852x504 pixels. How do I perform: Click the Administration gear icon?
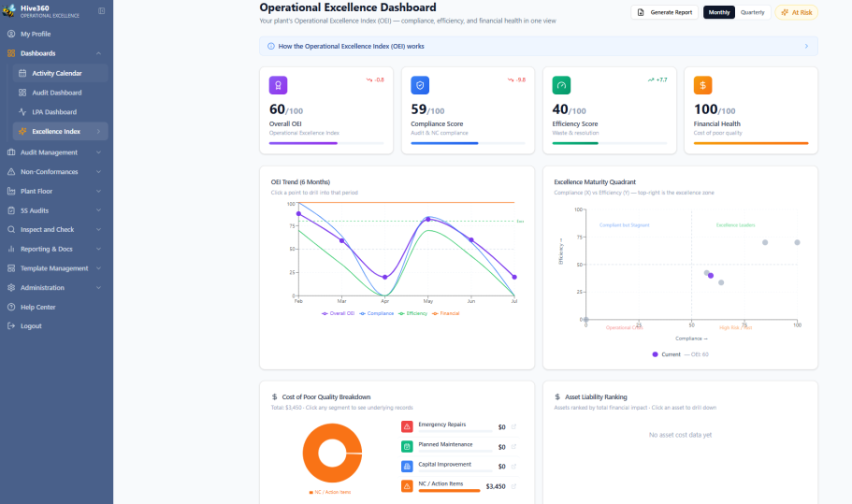tap(11, 288)
